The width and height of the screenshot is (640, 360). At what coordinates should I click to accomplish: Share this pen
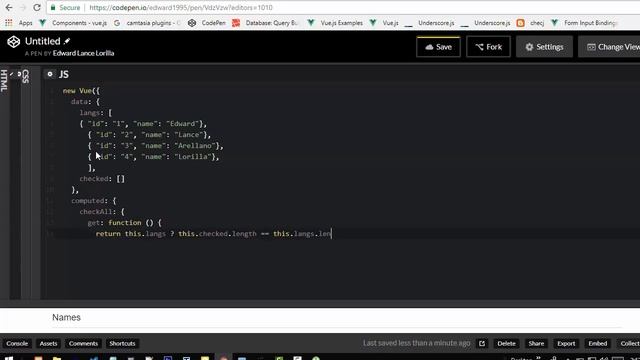click(536, 344)
